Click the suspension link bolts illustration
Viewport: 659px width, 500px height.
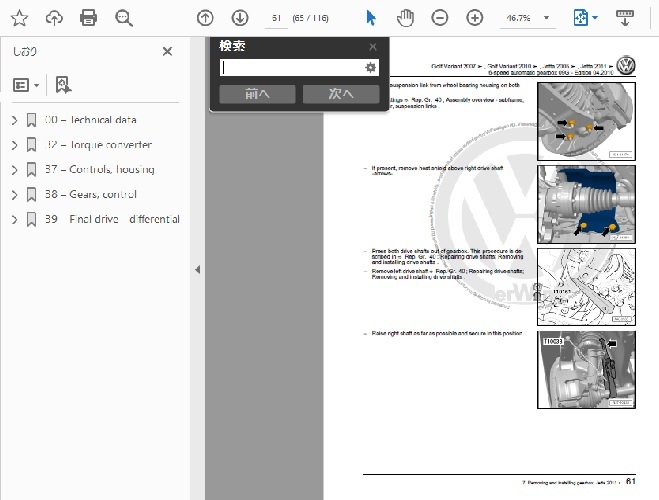[x=586, y=121]
